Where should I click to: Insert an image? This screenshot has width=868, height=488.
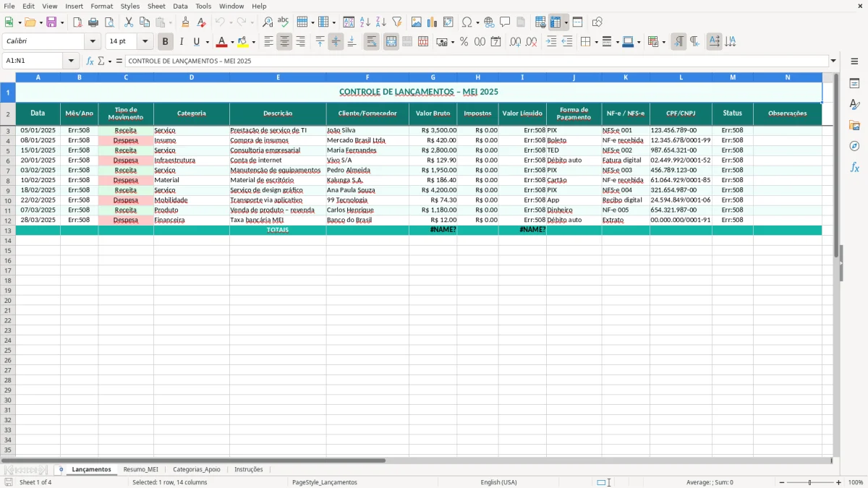pos(417,22)
